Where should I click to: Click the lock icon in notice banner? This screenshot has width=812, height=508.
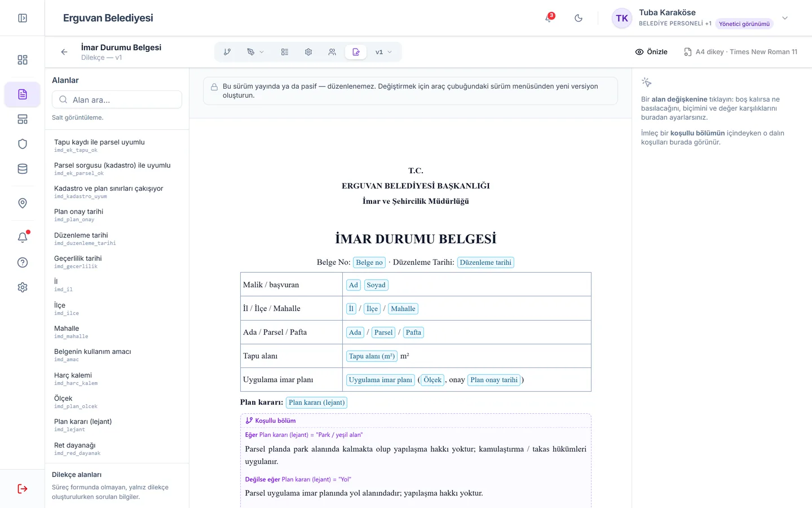point(214,87)
